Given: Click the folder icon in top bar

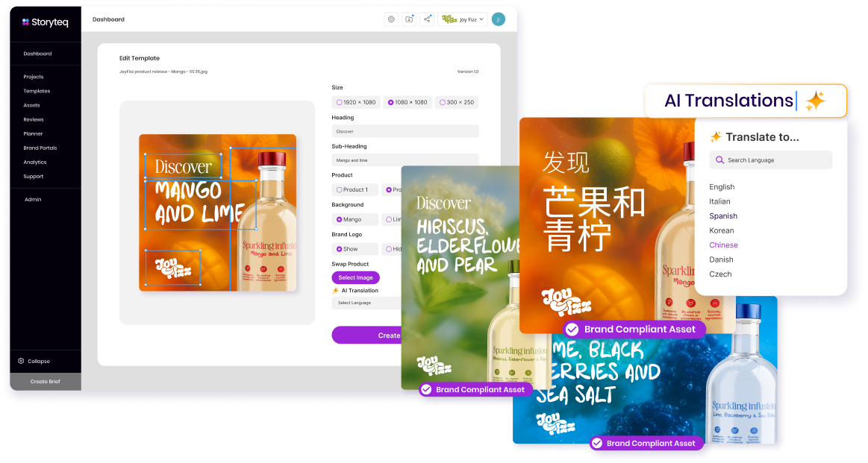Looking at the screenshot, I should pyautogui.click(x=409, y=19).
